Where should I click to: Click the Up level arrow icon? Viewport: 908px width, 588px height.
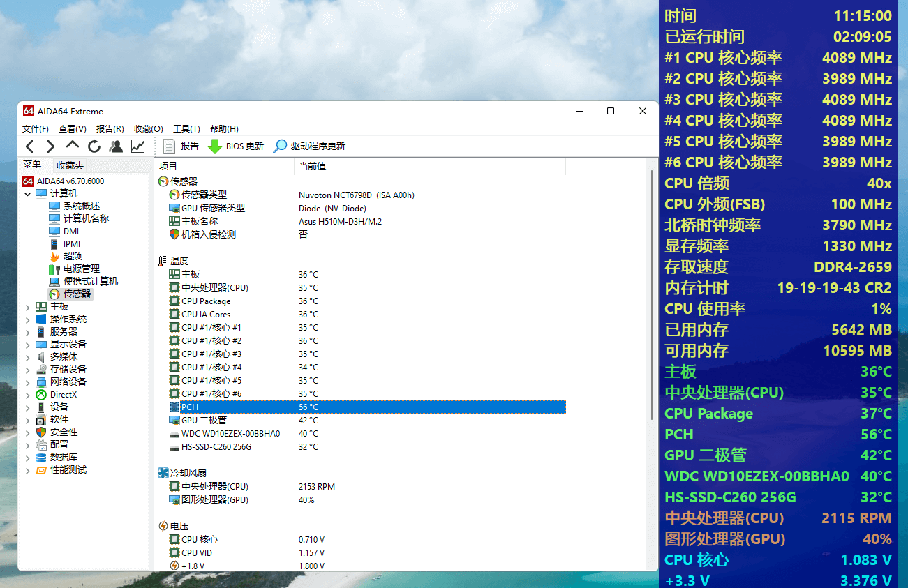pos(73,146)
